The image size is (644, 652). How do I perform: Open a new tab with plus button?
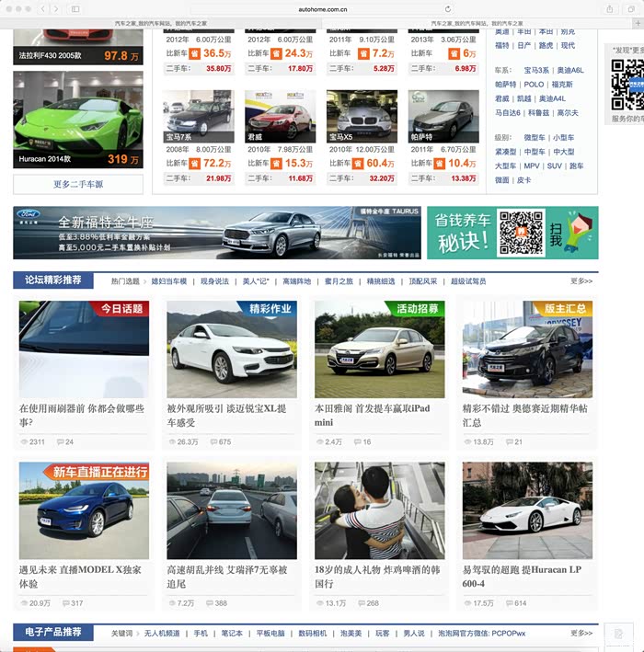click(638, 23)
